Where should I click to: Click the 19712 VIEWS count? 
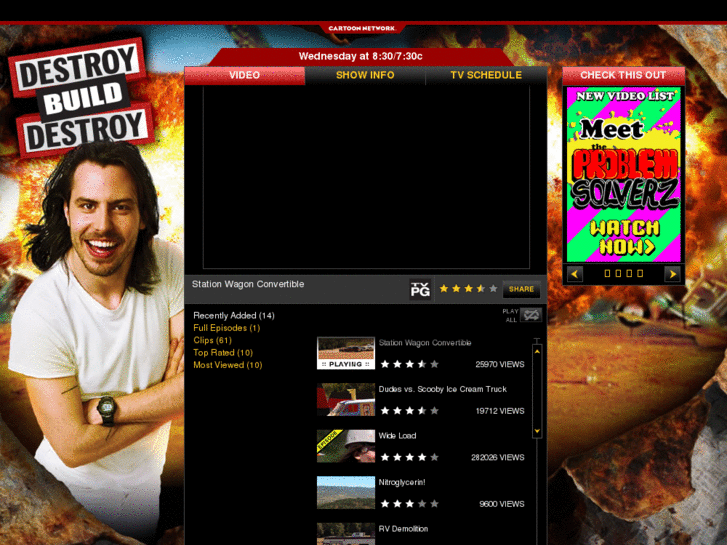[500, 411]
